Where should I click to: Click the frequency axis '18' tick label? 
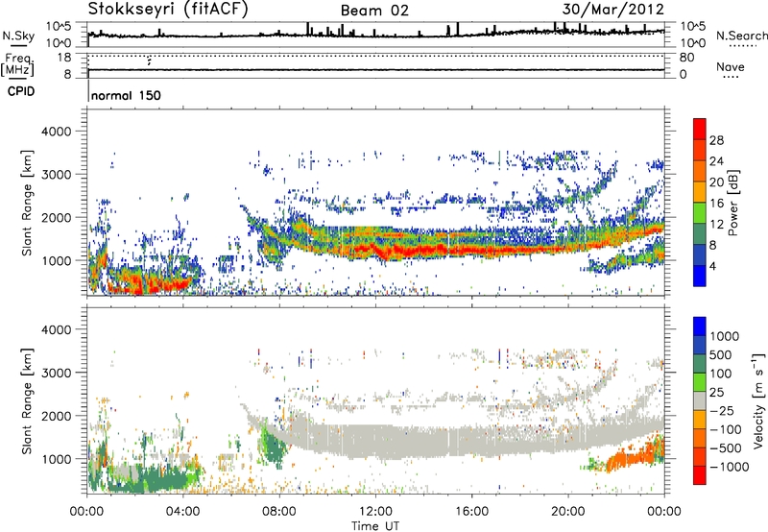pos(64,58)
